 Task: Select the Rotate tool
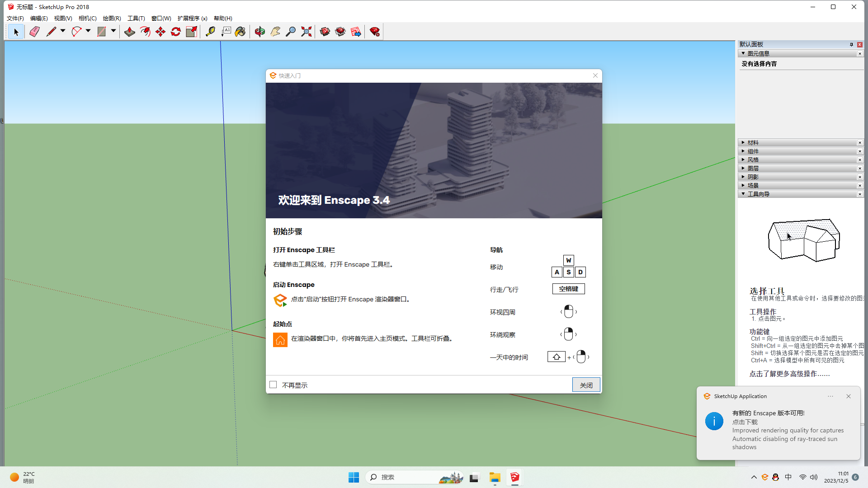(176, 32)
